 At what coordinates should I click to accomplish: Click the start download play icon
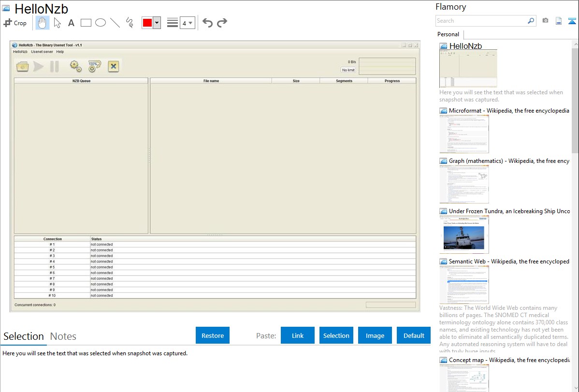click(x=38, y=67)
